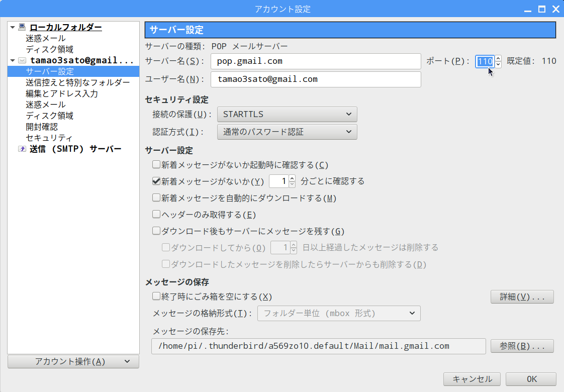Click the check interval minutes field
Viewport: 564px width, 392px height.
[279, 181]
